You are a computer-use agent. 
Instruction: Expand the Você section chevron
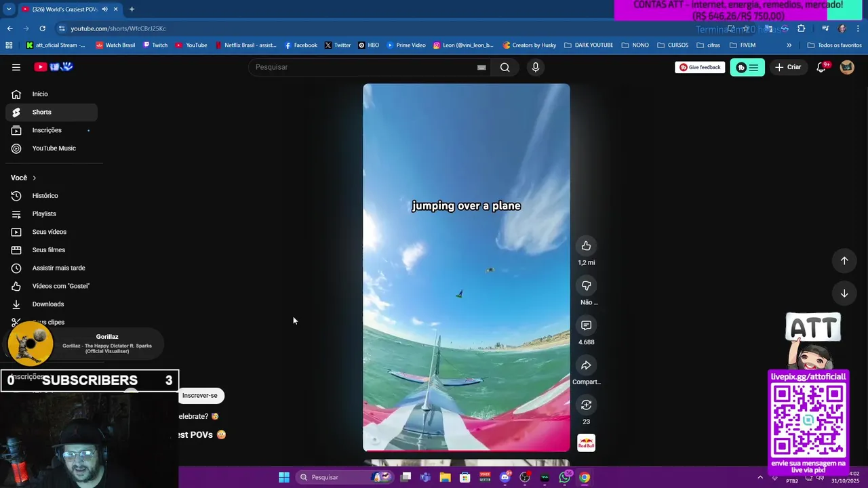[x=34, y=178]
